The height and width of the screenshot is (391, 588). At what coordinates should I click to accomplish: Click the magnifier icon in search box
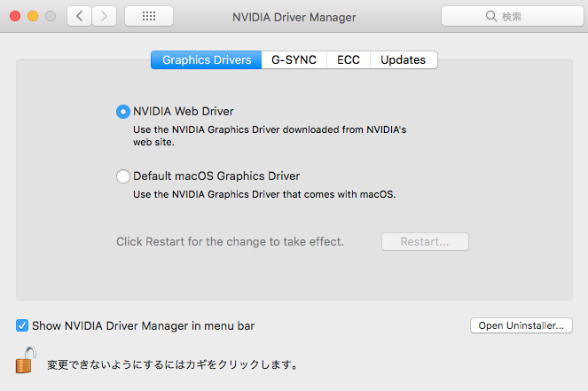click(x=490, y=16)
